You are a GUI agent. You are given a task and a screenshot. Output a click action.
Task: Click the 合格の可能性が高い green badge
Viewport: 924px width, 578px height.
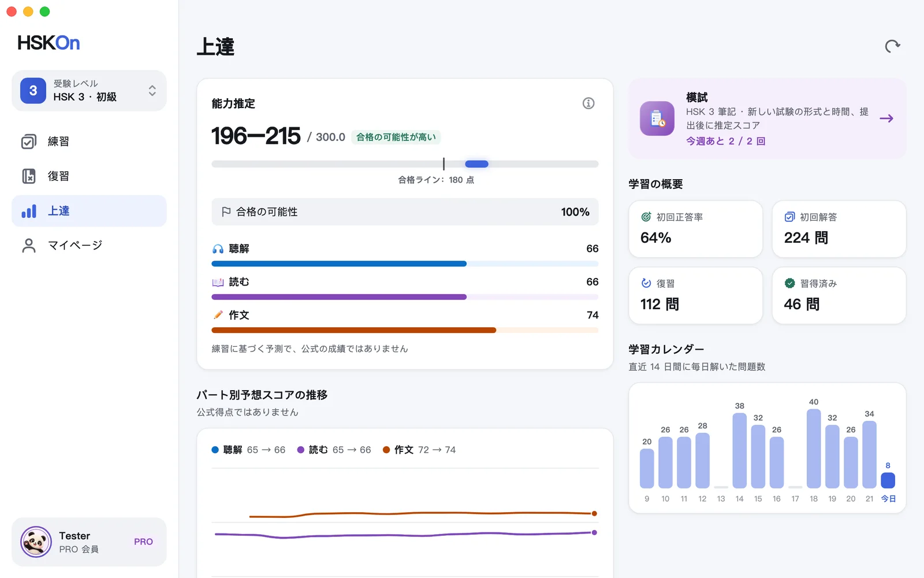[396, 137]
